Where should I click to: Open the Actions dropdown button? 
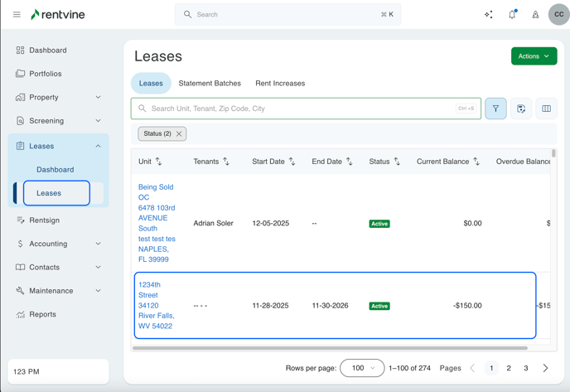tap(534, 56)
